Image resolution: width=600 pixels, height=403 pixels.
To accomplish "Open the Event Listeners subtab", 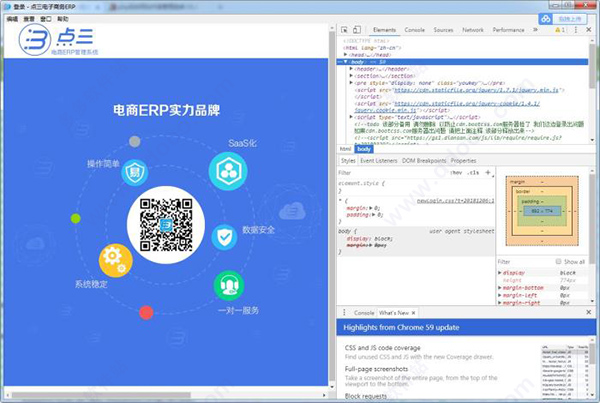I will coord(379,161).
